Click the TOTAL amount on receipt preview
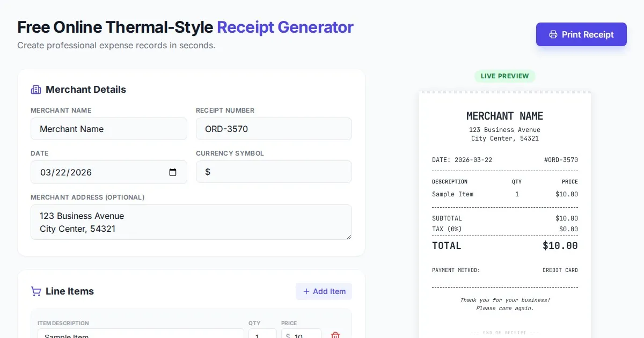Viewport: 644px width, 338px height. 560,246
